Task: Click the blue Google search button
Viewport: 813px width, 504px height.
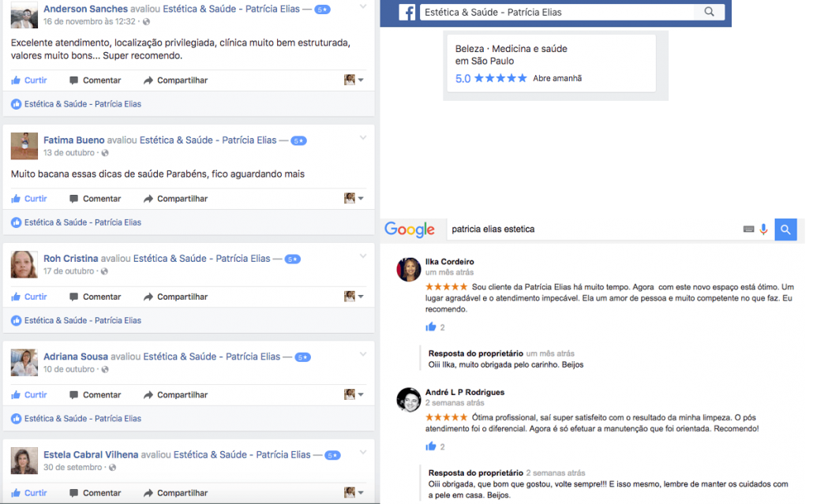Action: 785,230
